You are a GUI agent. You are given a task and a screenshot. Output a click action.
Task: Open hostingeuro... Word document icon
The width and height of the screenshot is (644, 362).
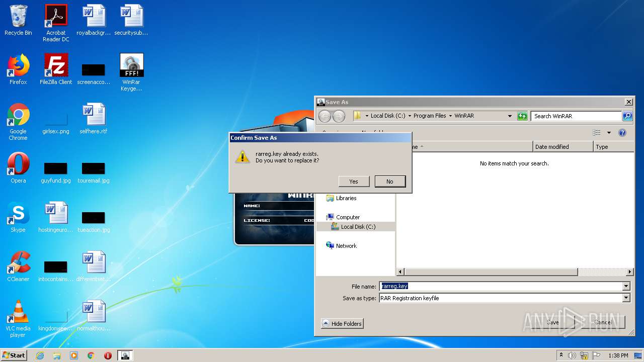pos(56,218)
